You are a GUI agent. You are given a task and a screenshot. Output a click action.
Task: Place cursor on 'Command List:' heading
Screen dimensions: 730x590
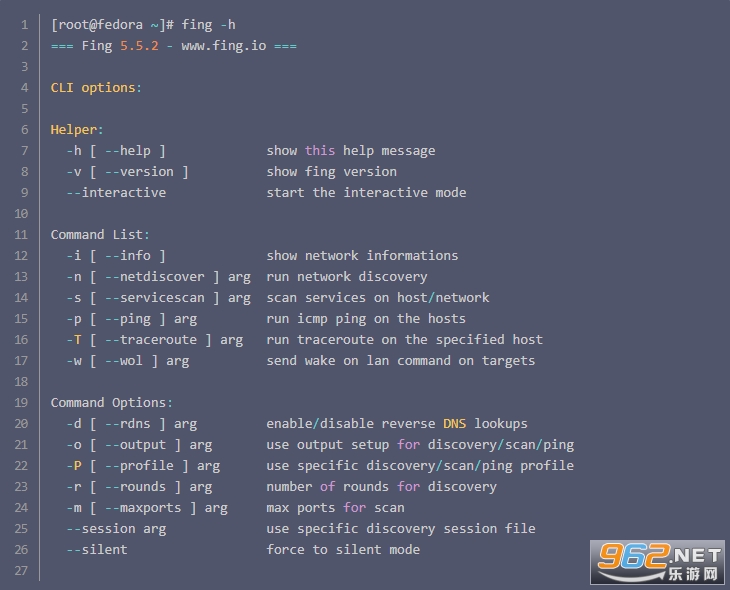pyautogui.click(x=100, y=234)
